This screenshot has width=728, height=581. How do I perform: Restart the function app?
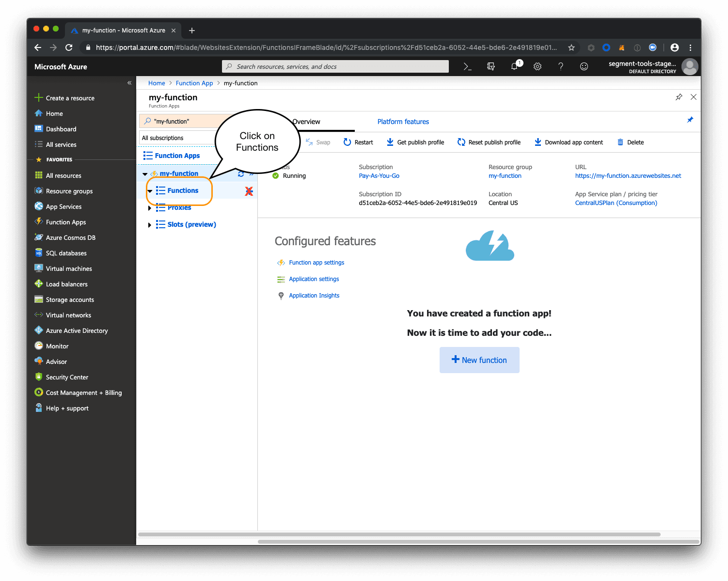pos(358,142)
